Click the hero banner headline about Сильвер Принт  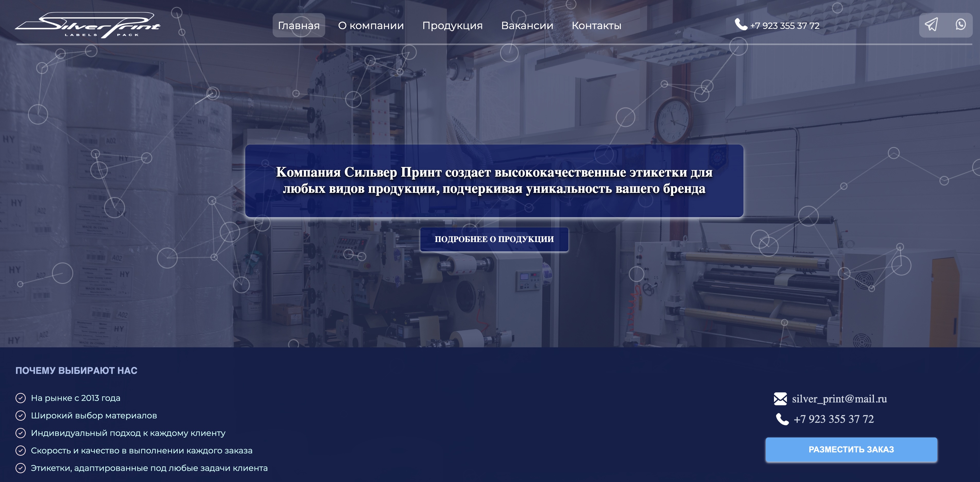pyautogui.click(x=494, y=180)
